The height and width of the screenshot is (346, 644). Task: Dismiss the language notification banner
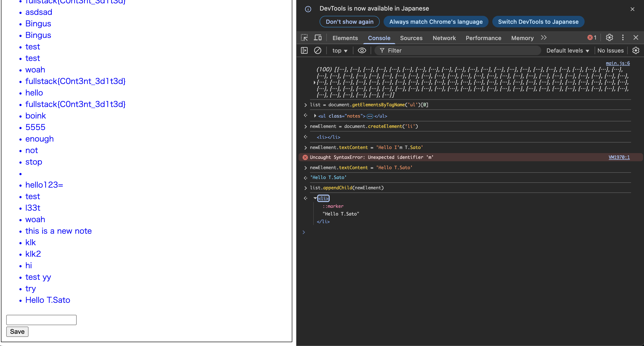point(632,9)
